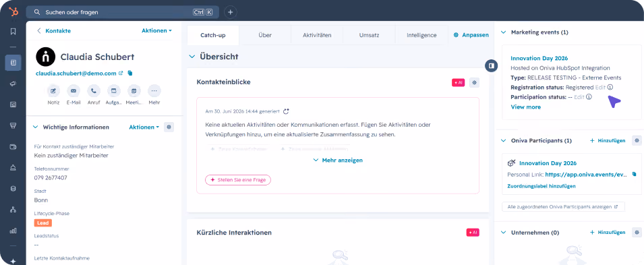Open claudia.schubert@demo.com email link
Image resolution: width=644 pixels, height=265 pixels.
tap(76, 73)
